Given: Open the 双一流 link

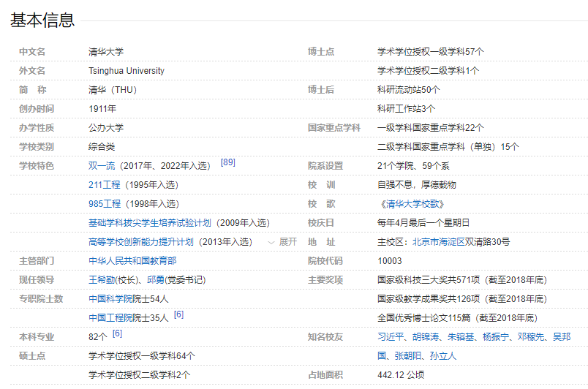Looking at the screenshot, I should [x=102, y=166].
